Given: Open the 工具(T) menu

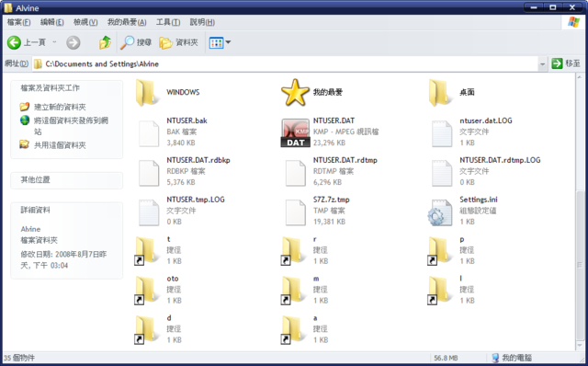Looking at the screenshot, I should tap(168, 22).
